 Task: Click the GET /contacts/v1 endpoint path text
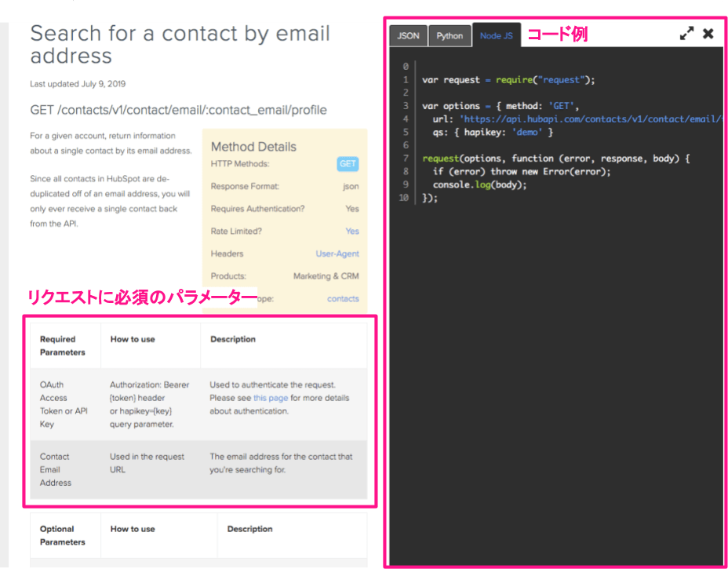pos(178,110)
